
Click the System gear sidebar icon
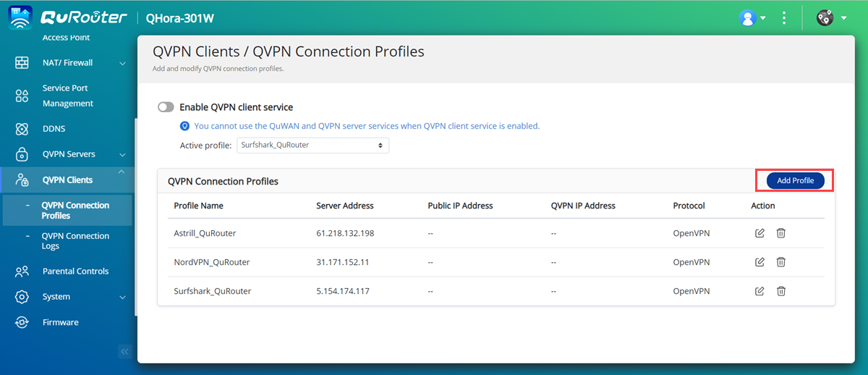click(x=22, y=297)
